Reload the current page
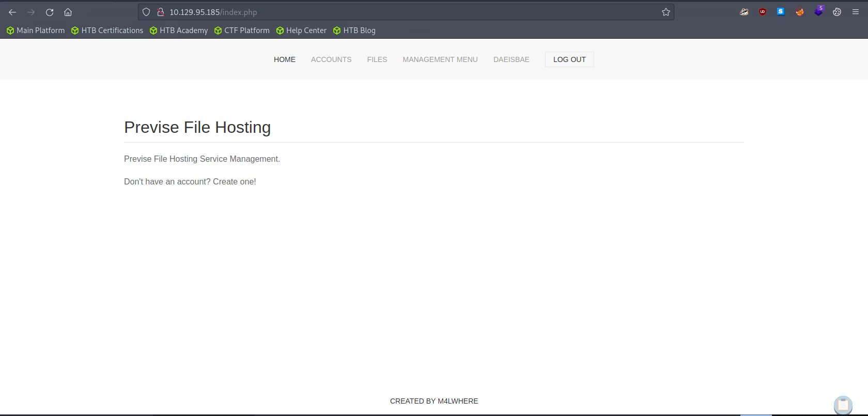The height and width of the screenshot is (416, 868). (50, 12)
